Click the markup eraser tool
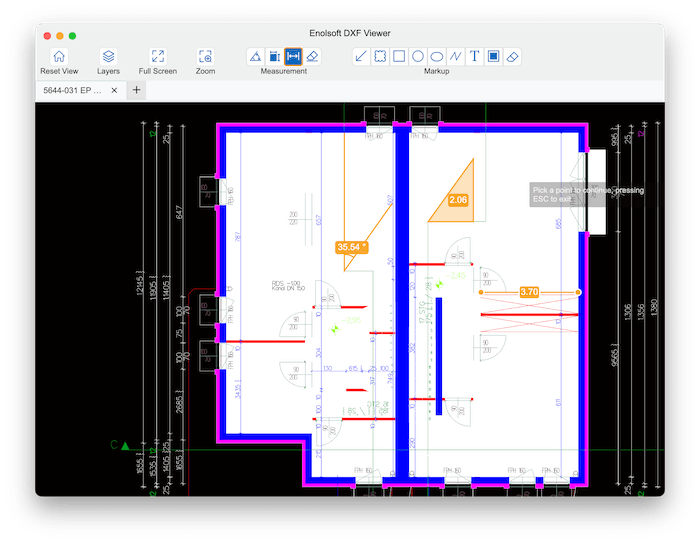The image size is (700, 543). 512,56
